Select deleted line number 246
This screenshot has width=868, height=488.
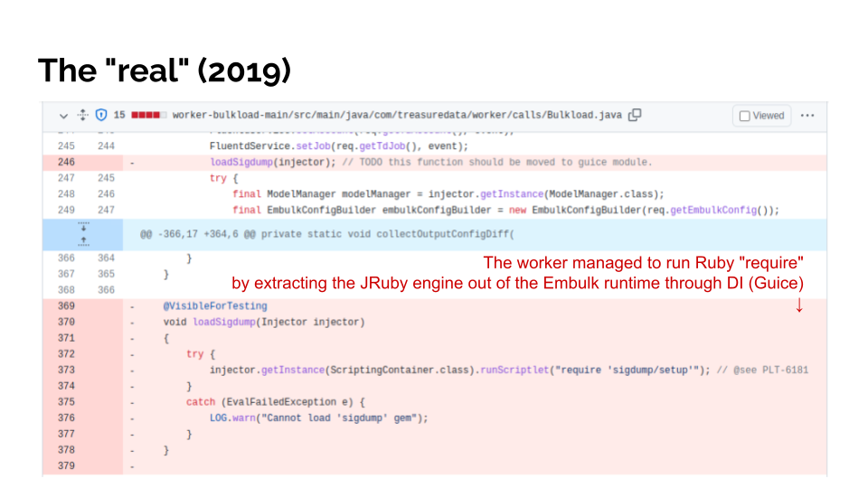click(66, 162)
